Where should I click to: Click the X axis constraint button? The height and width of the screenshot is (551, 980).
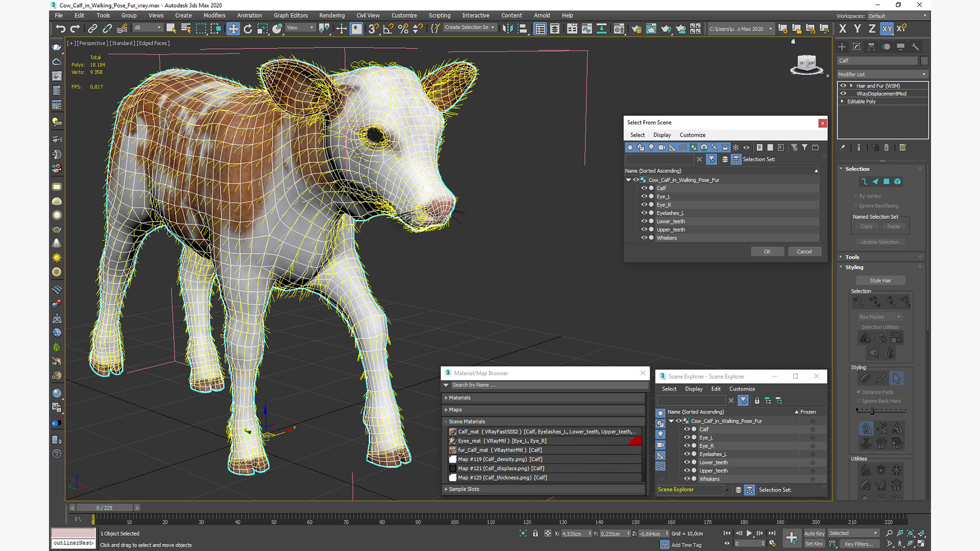pyautogui.click(x=843, y=29)
